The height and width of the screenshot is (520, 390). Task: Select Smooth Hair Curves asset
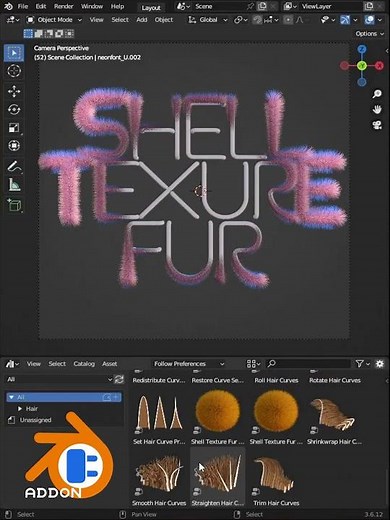(x=159, y=479)
